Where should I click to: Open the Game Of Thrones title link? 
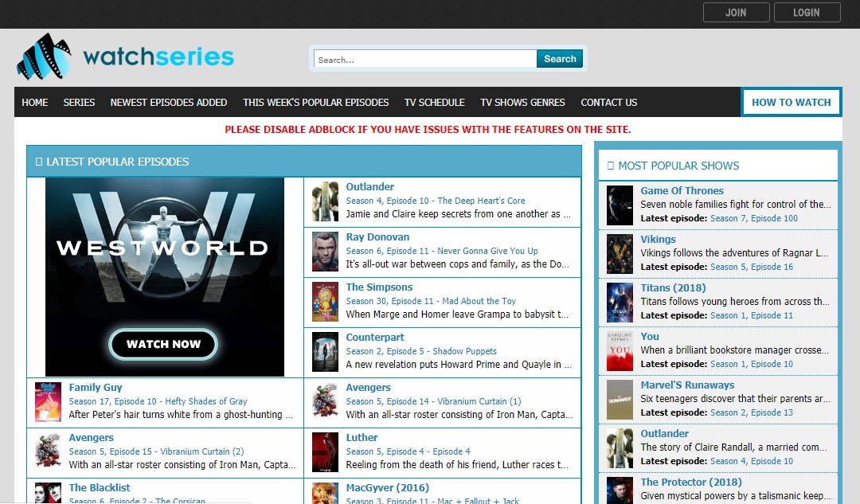682,190
